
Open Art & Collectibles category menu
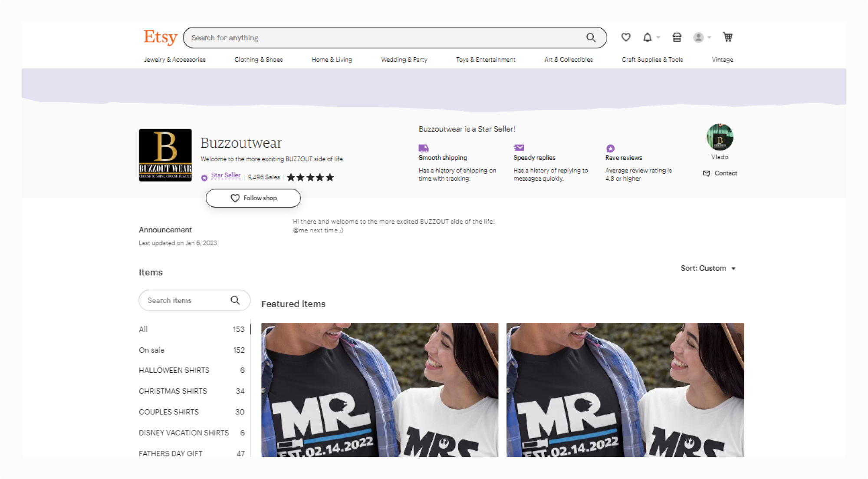[x=569, y=59]
